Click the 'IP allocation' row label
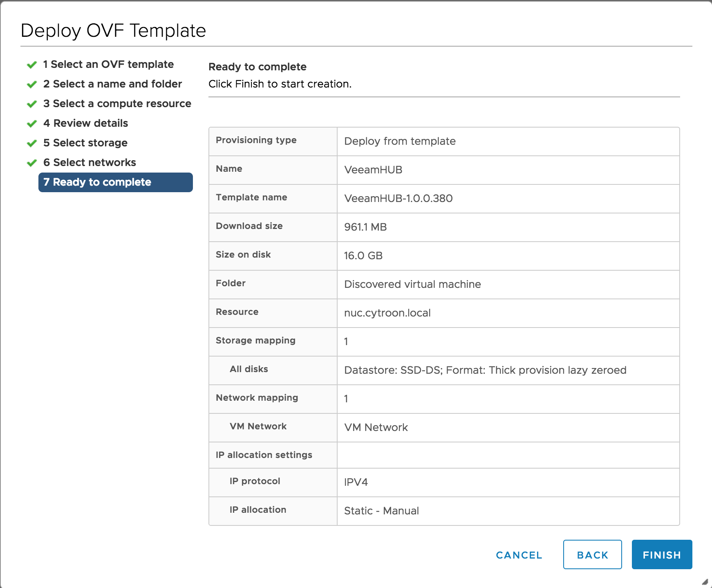Screen dimensions: 712x588 [x=258, y=510]
